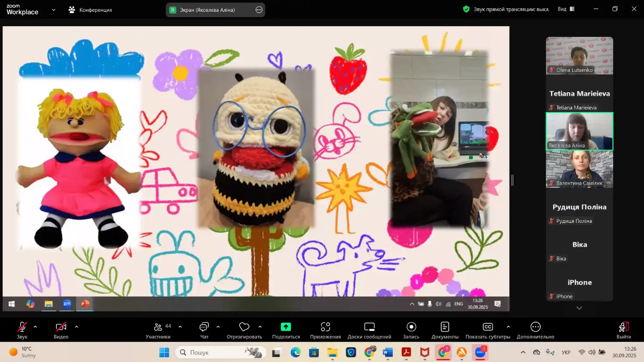Toggle Show captions (Показать субтитры)

[487, 327]
